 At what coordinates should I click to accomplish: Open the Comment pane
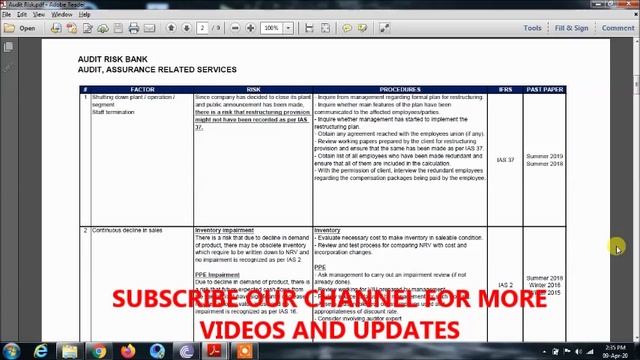pyautogui.click(x=618, y=28)
